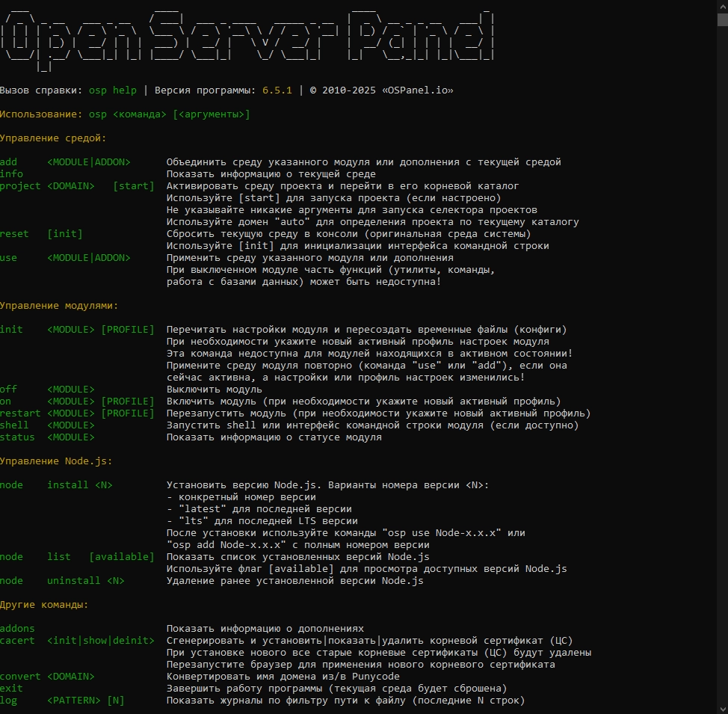
Task: Click the '- "latest" для последней версии' line
Action: pyautogui.click(x=259, y=509)
